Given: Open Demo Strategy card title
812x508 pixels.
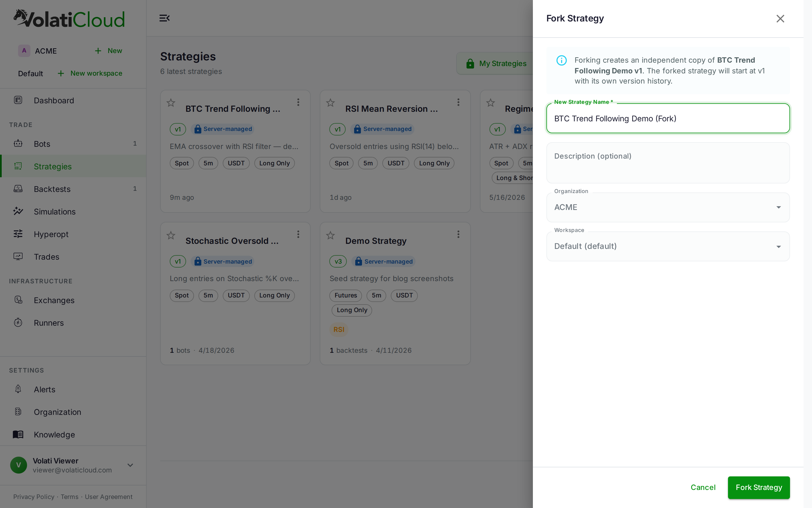Looking at the screenshot, I should point(376,240).
